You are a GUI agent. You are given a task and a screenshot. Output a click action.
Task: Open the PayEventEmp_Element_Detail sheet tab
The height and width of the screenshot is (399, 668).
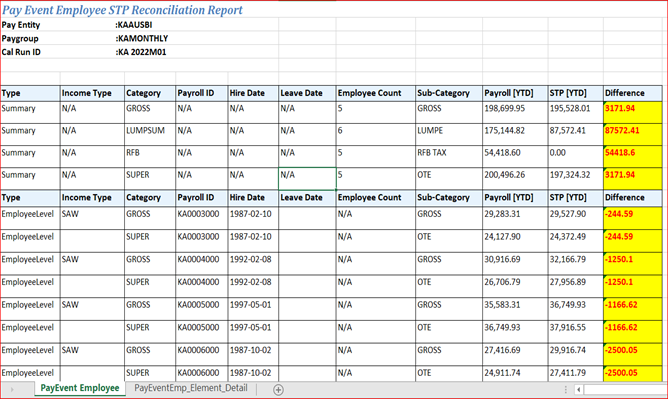pos(191,388)
